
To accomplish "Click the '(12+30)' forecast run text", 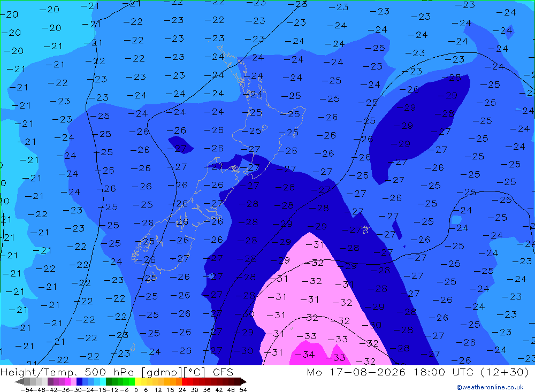I will pos(505,372).
